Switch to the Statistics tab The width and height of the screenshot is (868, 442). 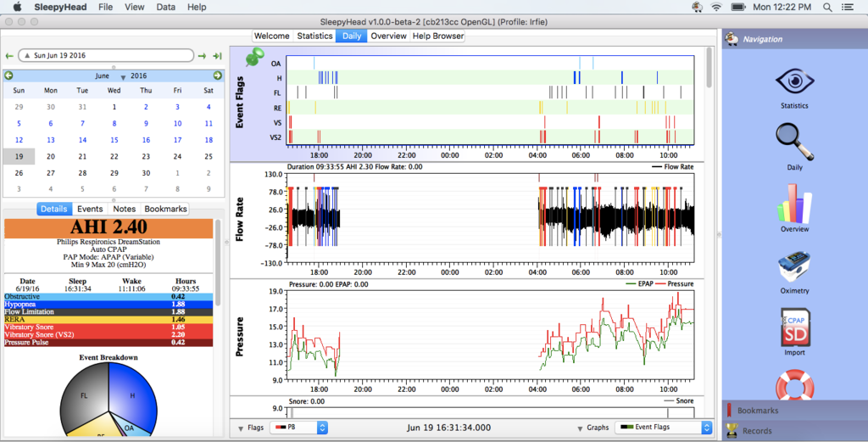(314, 36)
